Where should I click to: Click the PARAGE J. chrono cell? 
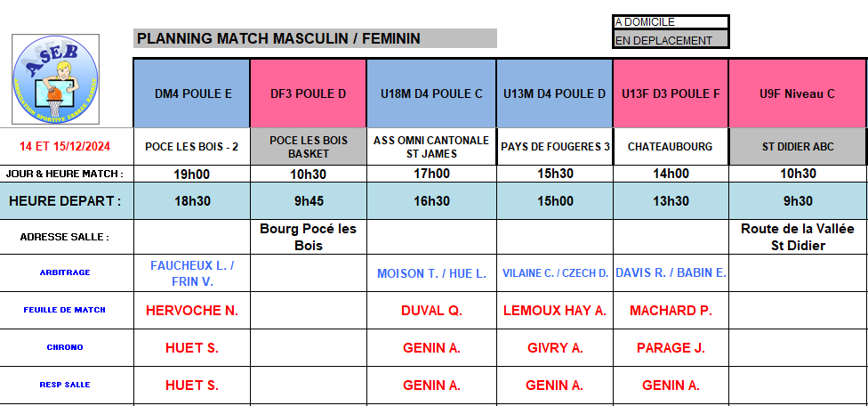tap(671, 348)
